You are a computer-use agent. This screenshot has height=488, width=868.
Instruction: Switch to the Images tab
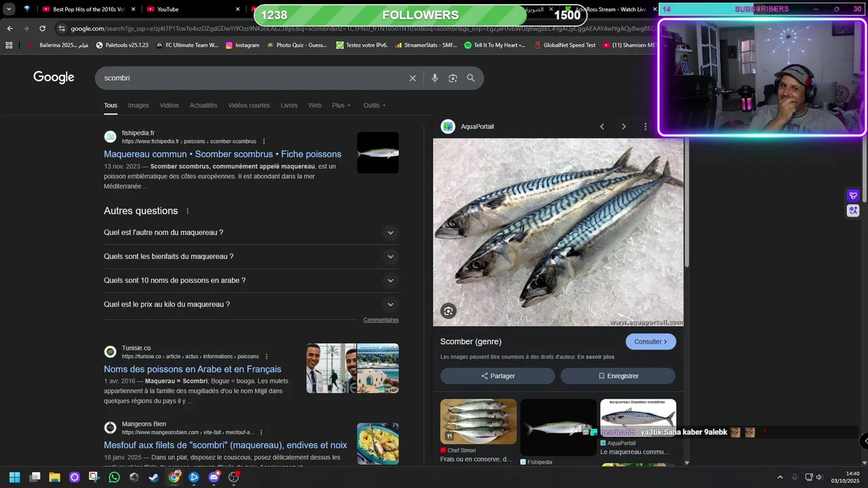point(138,106)
